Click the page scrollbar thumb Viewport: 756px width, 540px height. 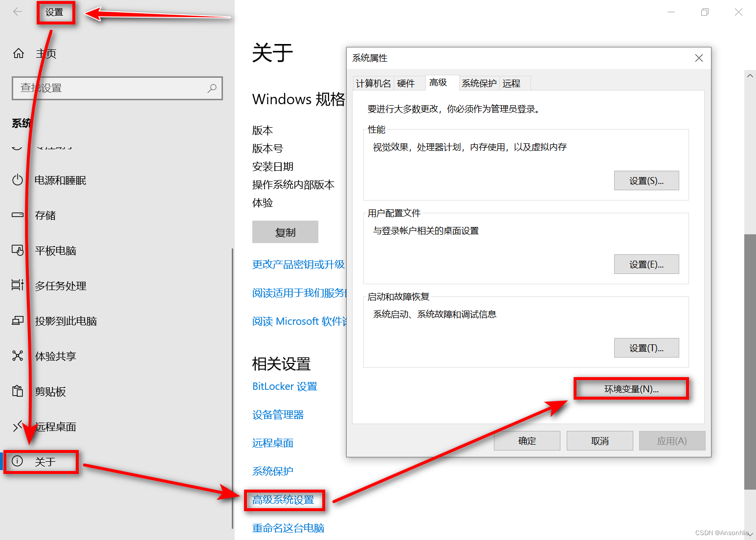click(750, 361)
